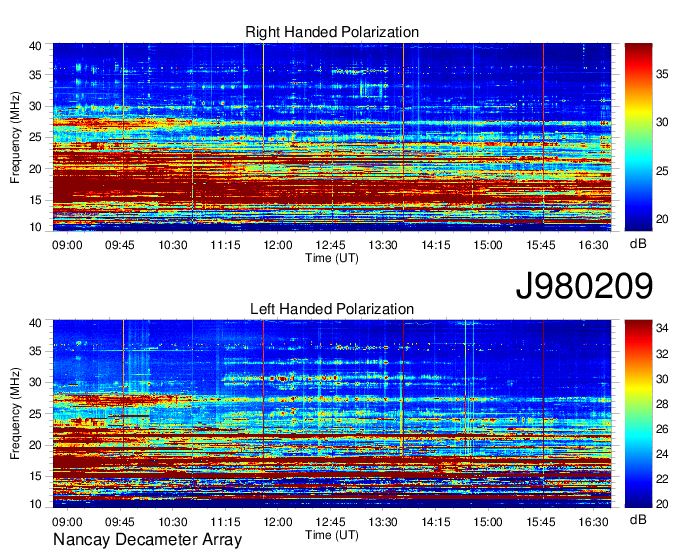
Task: Click the Right Handed Polarization spectrogram image
Action: [332, 137]
